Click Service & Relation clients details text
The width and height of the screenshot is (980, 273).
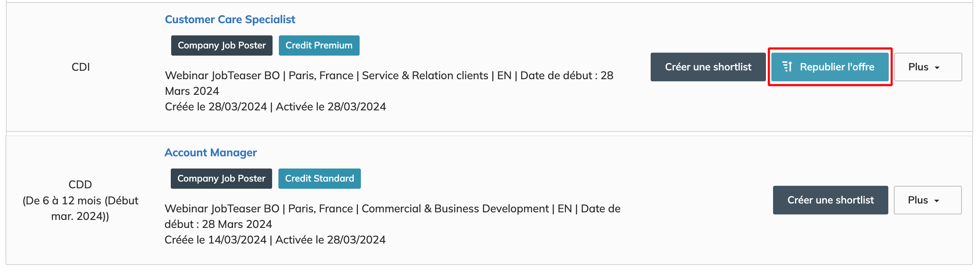click(x=425, y=75)
